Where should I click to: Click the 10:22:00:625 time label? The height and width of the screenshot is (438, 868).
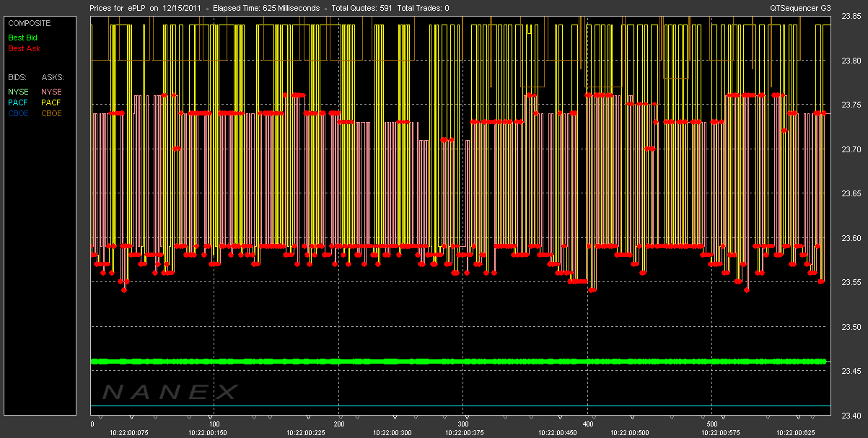(797, 432)
